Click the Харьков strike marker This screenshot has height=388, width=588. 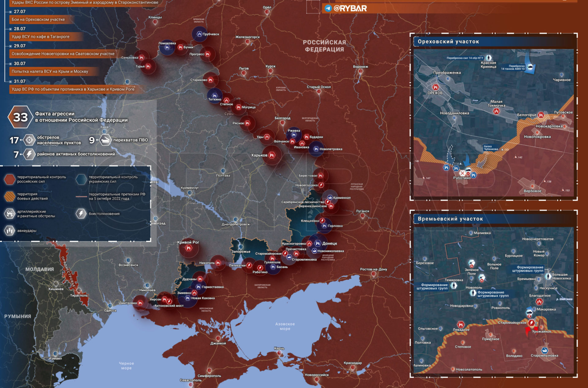272,155
